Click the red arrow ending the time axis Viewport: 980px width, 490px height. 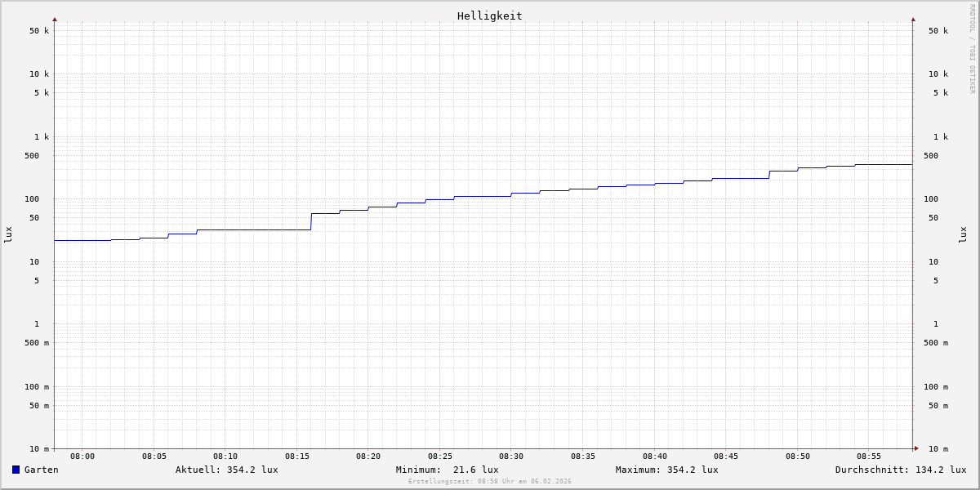click(x=916, y=448)
